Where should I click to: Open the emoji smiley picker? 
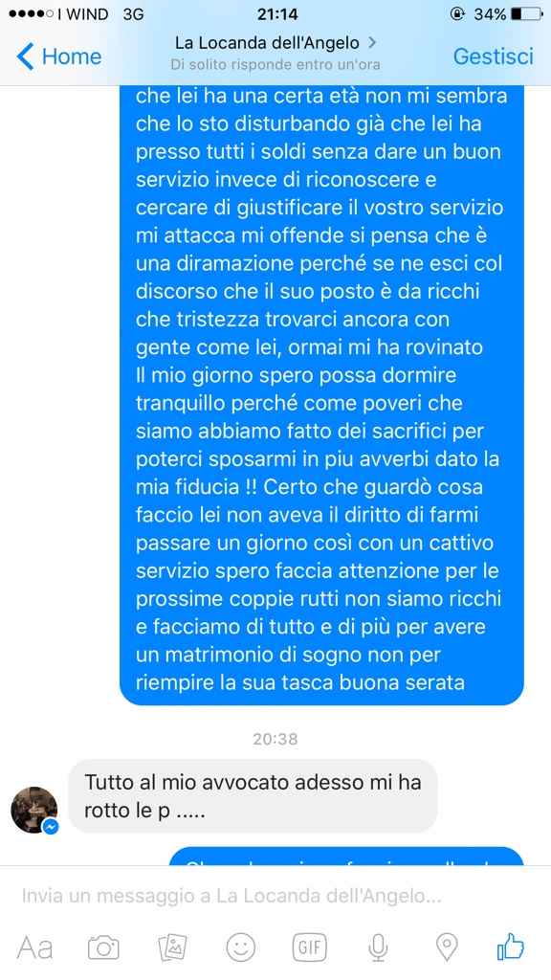[x=240, y=947]
